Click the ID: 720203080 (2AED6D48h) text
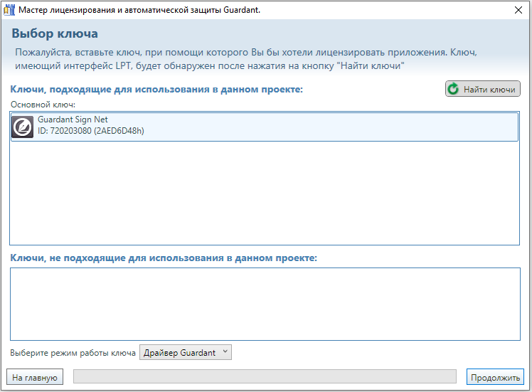The width and height of the screenshot is (532, 392). pyautogui.click(x=90, y=131)
